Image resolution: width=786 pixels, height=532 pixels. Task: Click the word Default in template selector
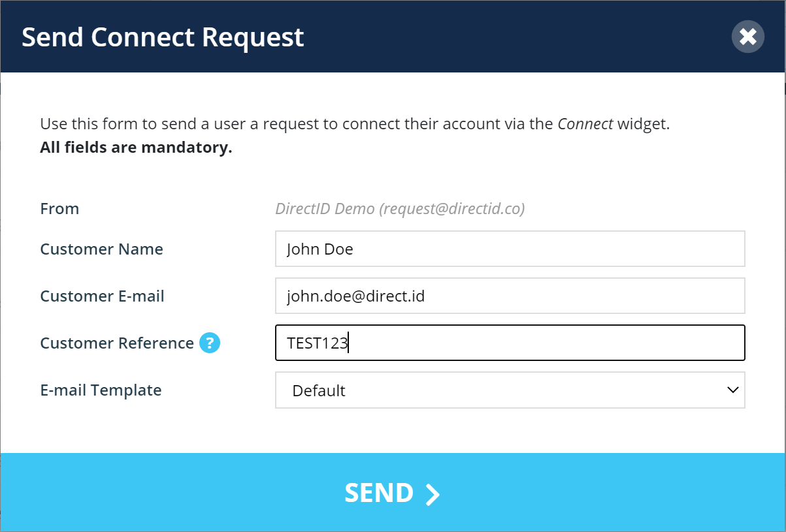[x=319, y=390]
